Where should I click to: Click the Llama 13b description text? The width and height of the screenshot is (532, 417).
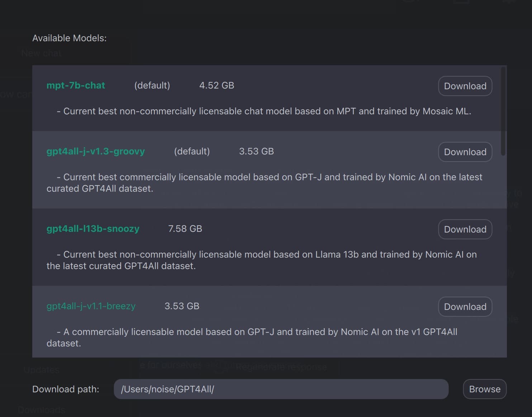[262, 260]
